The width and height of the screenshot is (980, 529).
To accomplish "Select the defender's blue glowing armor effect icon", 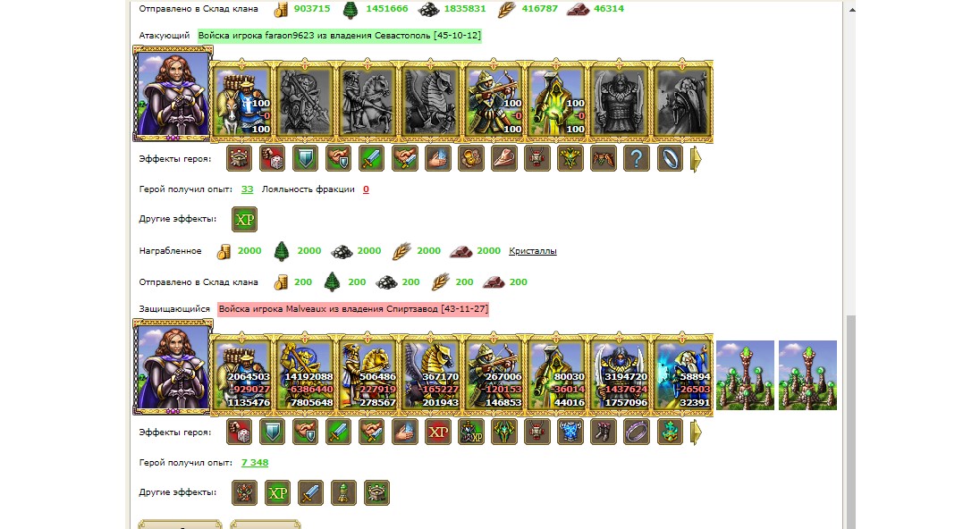I will (x=570, y=432).
